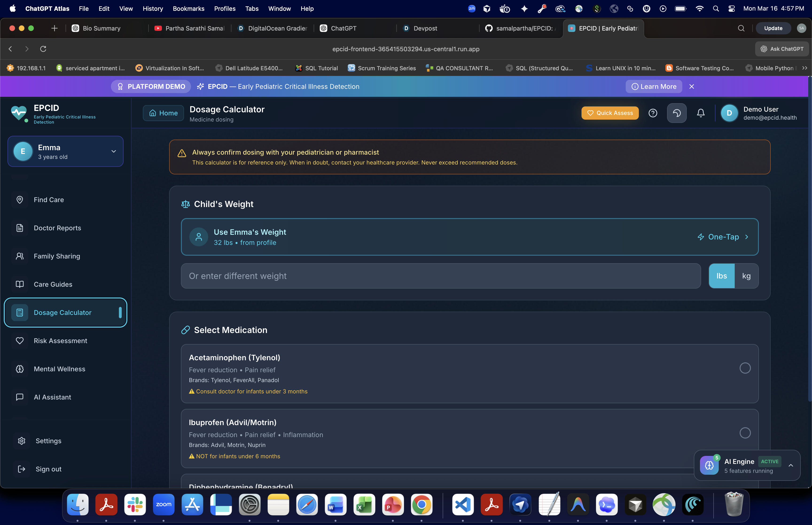The height and width of the screenshot is (525, 812).
Task: Click the notification bell icon
Action: click(701, 113)
